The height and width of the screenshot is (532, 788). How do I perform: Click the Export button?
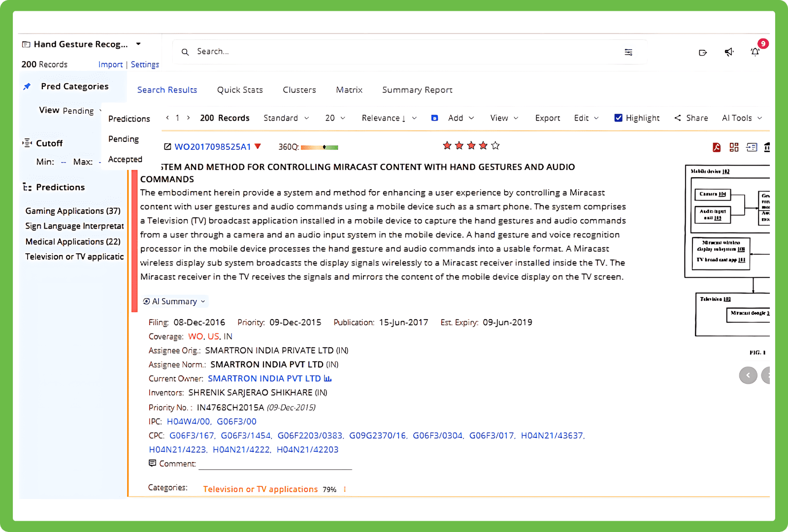(548, 118)
